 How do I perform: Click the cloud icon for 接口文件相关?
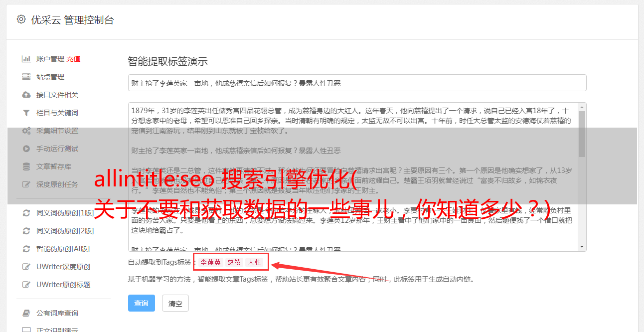pos(26,95)
